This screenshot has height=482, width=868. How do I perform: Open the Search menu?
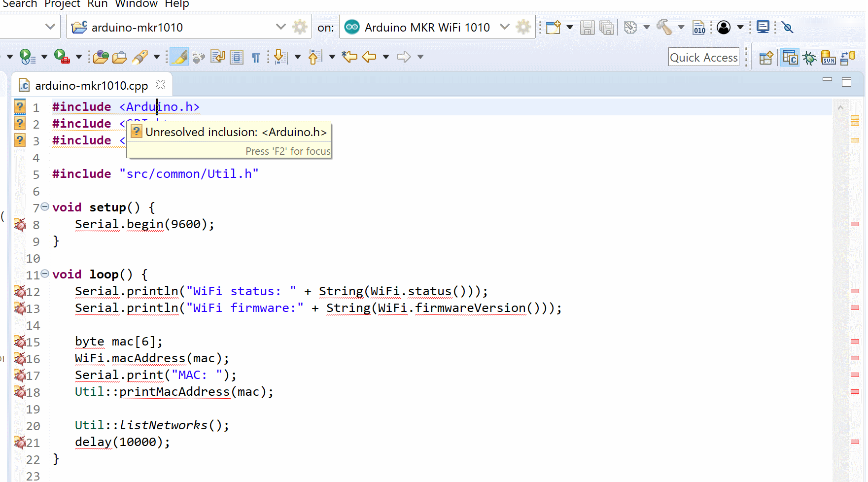tap(20, 4)
